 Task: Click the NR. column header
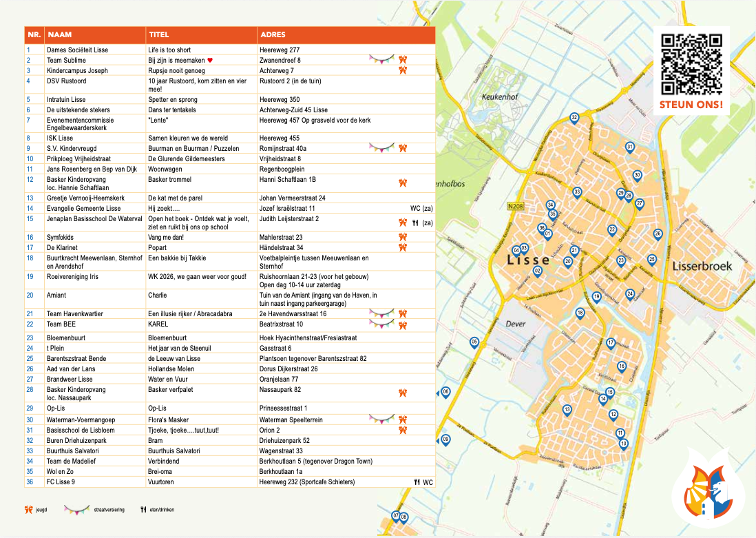click(34, 34)
